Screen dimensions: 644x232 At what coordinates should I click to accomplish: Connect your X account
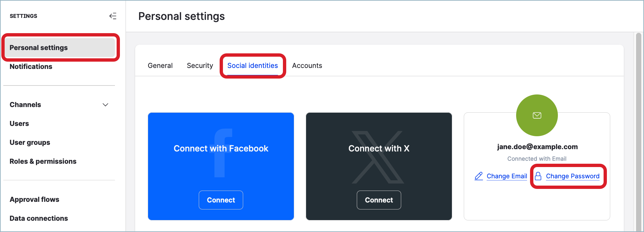[379, 200]
